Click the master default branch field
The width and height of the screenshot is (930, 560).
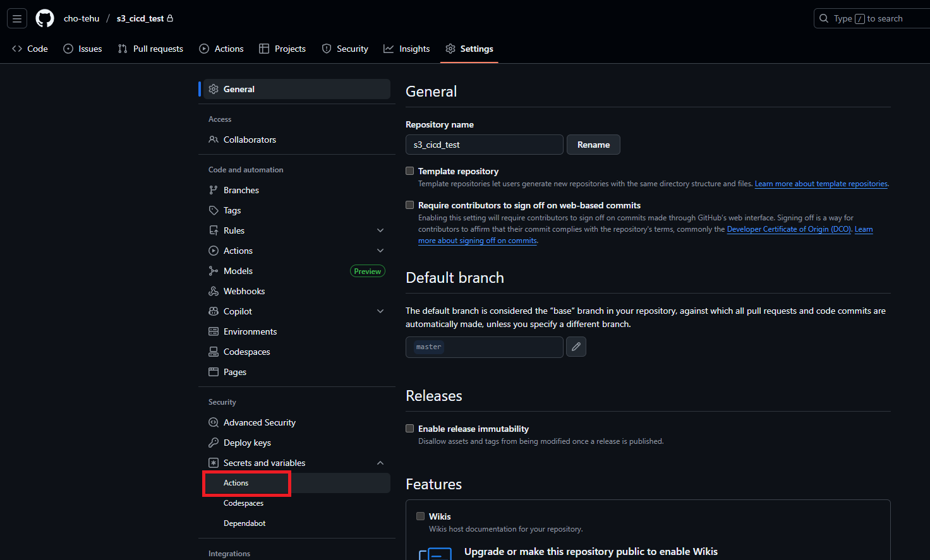point(485,347)
